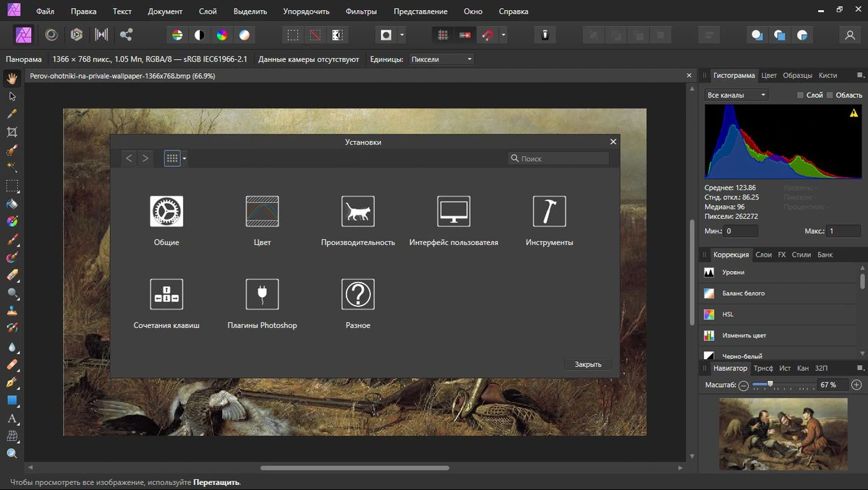Add the Баланс белого adjustment
Viewport: 868px width, 490px height.
pyautogui.click(x=780, y=293)
